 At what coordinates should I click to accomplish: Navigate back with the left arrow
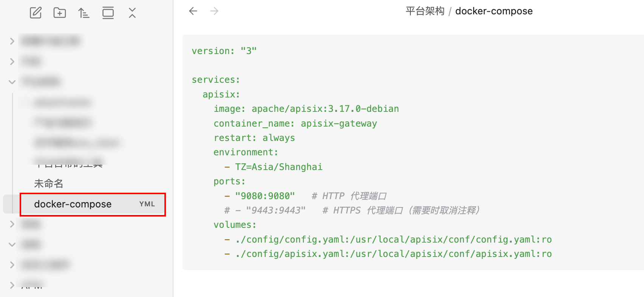[x=193, y=11]
